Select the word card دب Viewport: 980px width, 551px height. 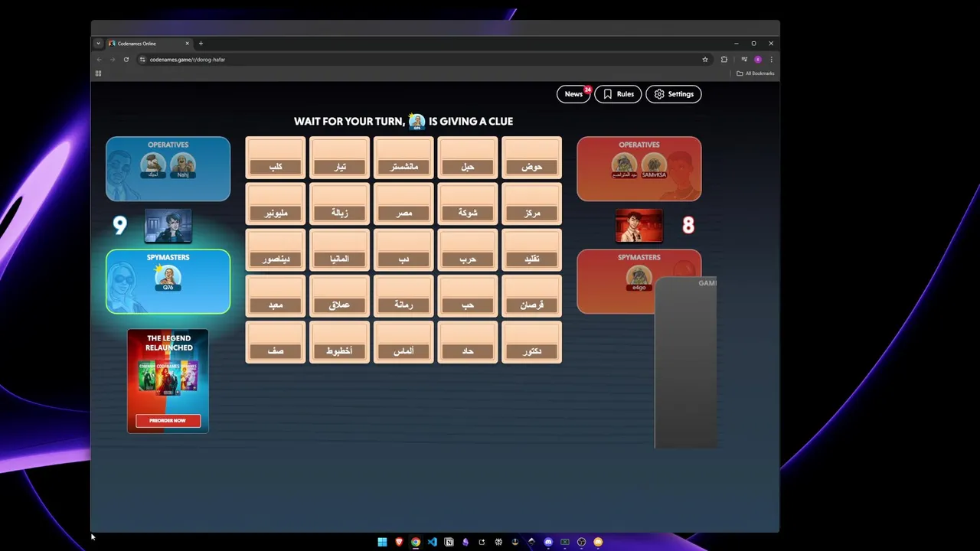(x=403, y=249)
